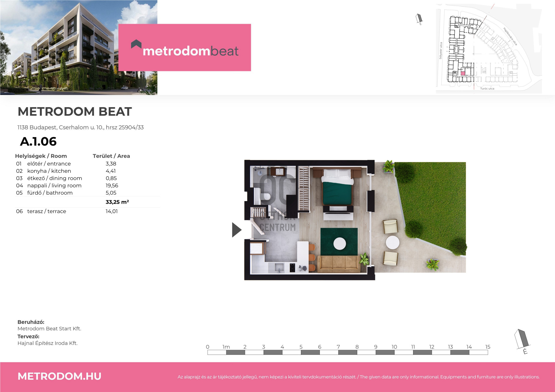Click the pink highlighted unit on the site map

[463, 73]
